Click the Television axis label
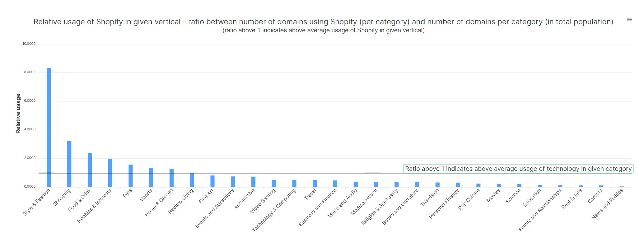The image size is (644, 243). [430, 198]
